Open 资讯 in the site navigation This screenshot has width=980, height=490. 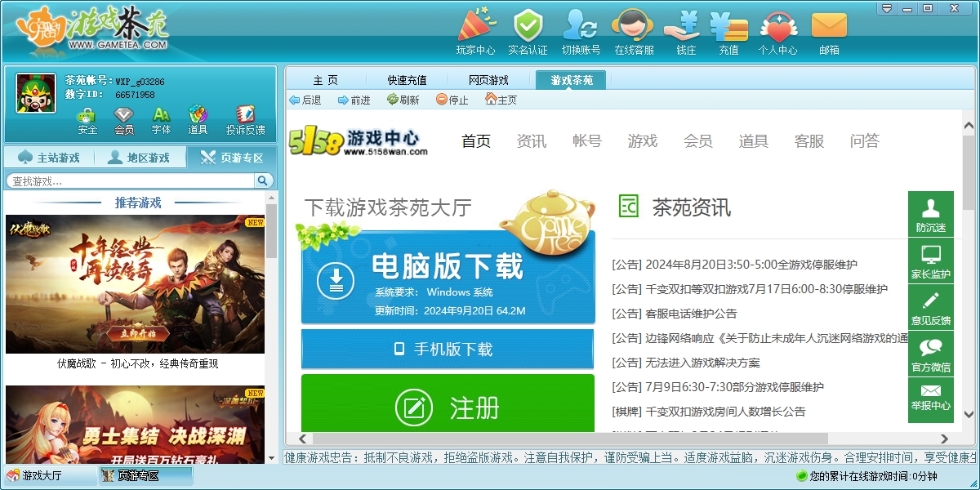[532, 141]
